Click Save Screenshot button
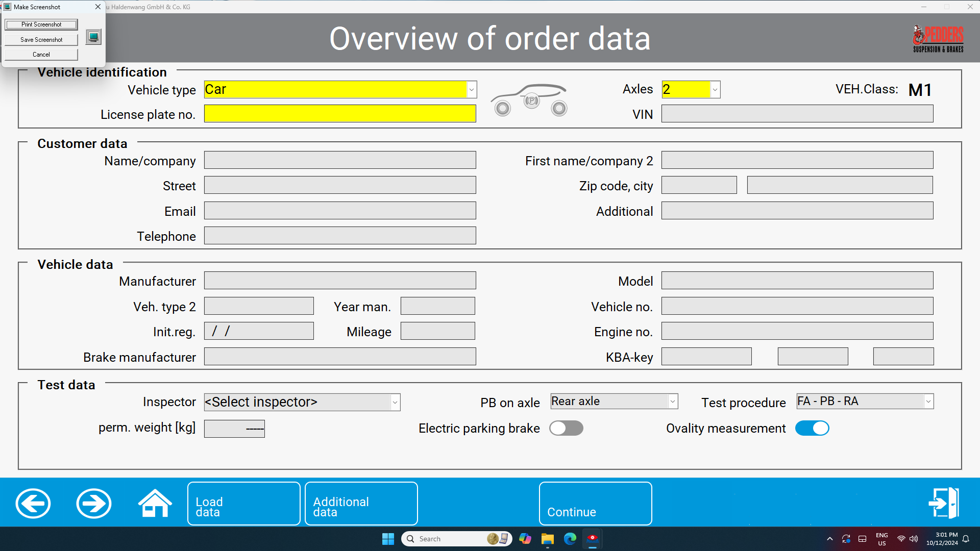The width and height of the screenshot is (980, 551). tap(41, 39)
